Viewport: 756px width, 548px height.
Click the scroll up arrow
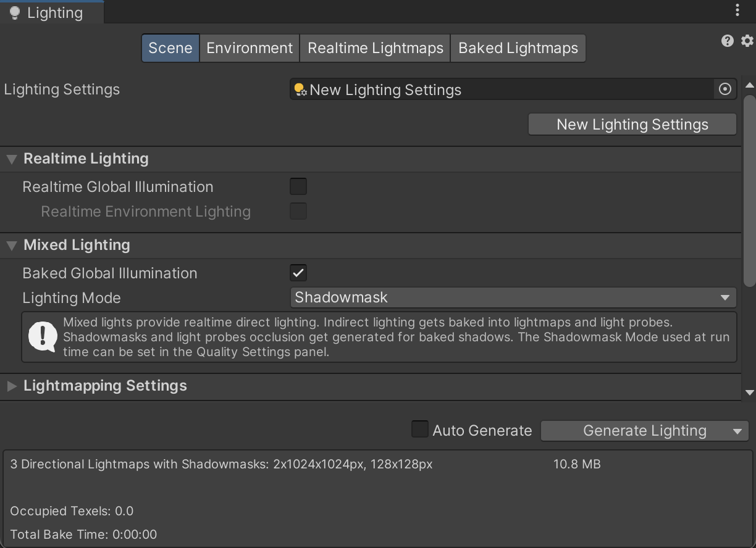click(x=750, y=85)
